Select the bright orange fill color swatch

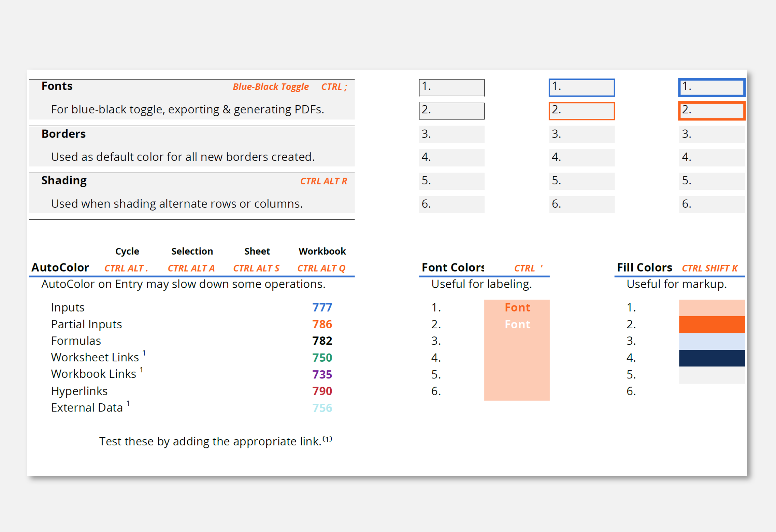[712, 325]
